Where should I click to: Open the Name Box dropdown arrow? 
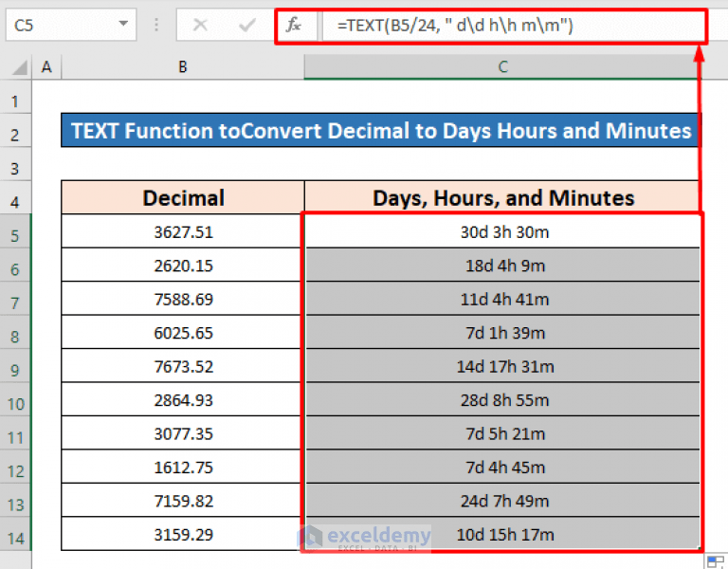123,24
